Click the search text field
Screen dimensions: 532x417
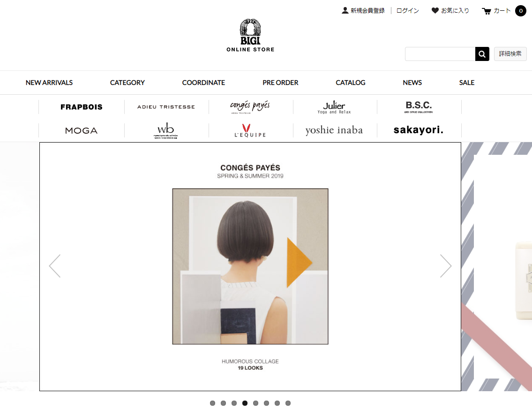point(440,54)
